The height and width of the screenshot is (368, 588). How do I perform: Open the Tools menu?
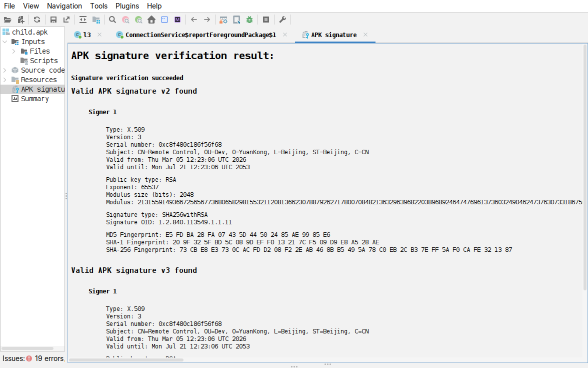click(98, 6)
